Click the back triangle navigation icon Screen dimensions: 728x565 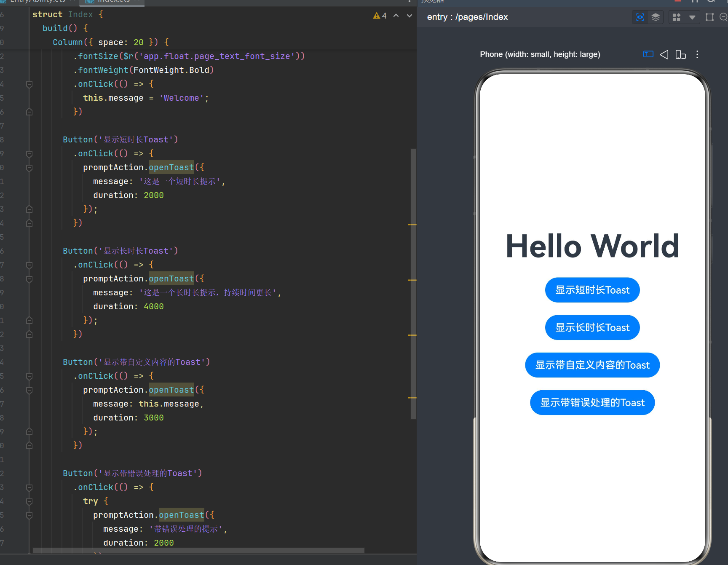coord(664,54)
